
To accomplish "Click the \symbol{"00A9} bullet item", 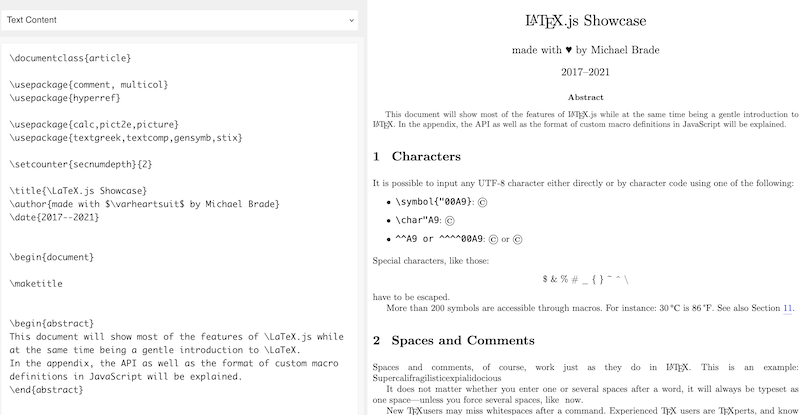I will coord(441,202).
